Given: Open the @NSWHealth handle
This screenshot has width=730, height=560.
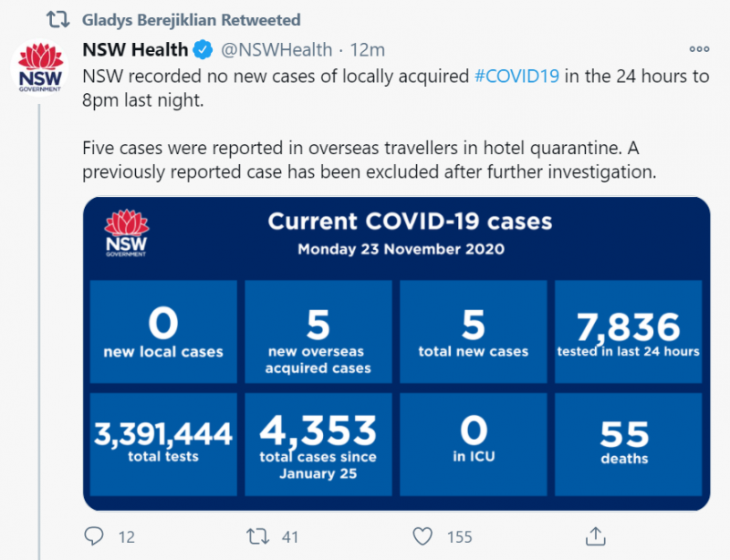Looking at the screenshot, I should pyautogui.click(x=276, y=50).
